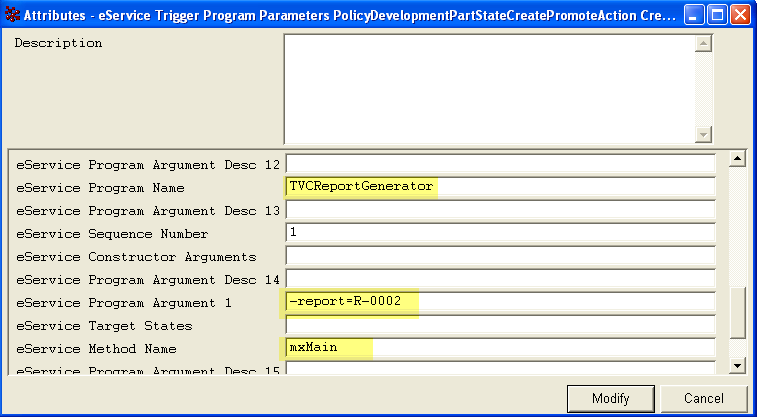Maximize the Attributes window
Viewport: 757px width, 417px height.
[716, 15]
